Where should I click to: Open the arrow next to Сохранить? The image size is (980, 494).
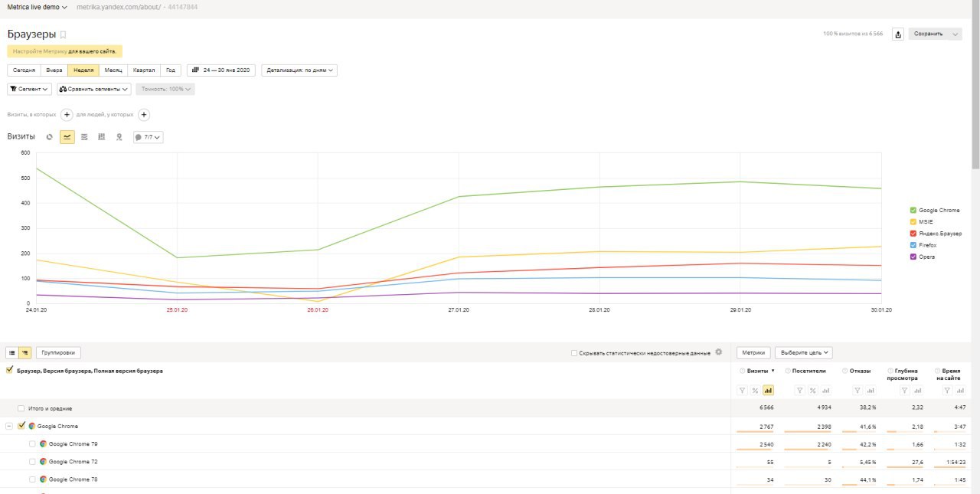coord(955,34)
